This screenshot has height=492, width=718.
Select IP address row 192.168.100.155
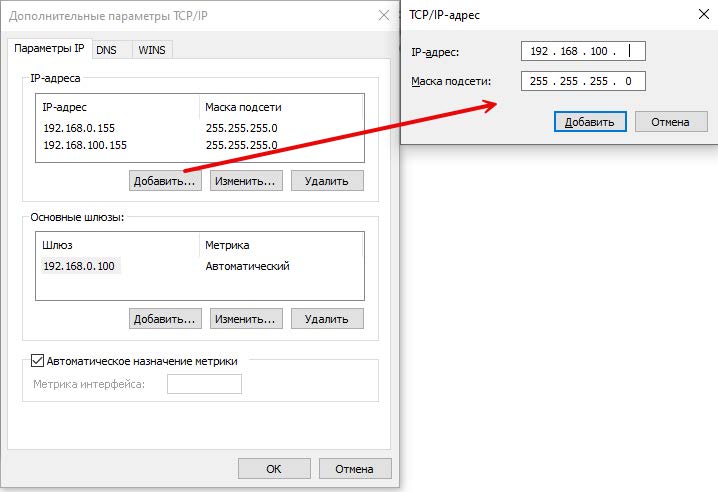coord(85,145)
